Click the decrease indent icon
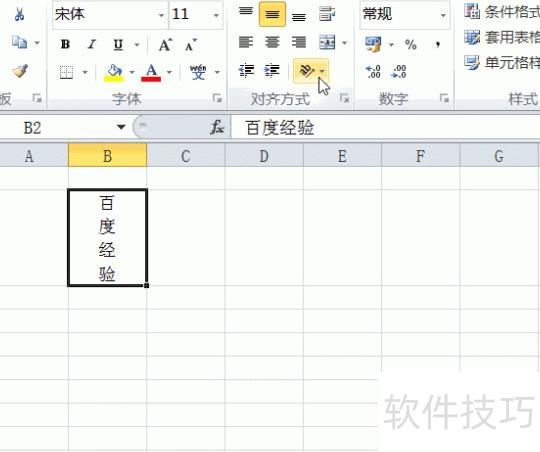This screenshot has width=540, height=452. pos(246,70)
